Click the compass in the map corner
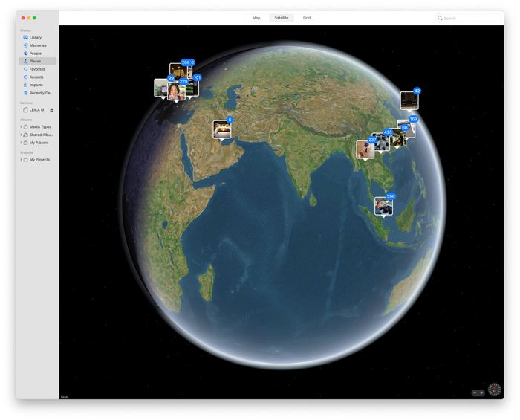The width and height of the screenshot is (520, 420). 494,390
